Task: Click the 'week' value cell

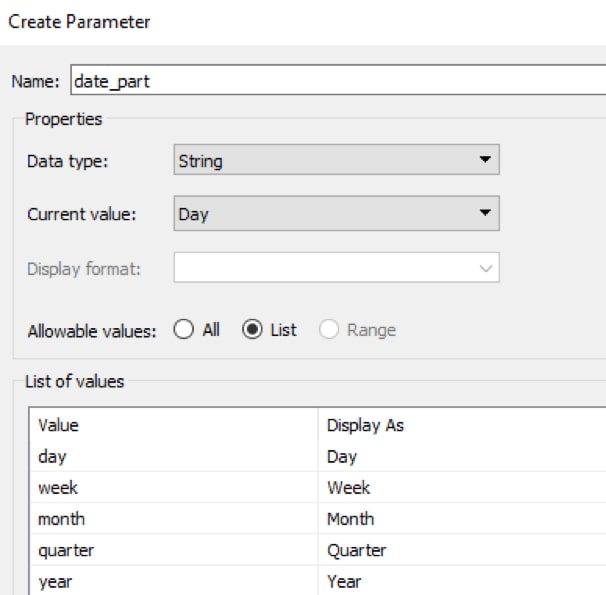Action: [x=172, y=488]
